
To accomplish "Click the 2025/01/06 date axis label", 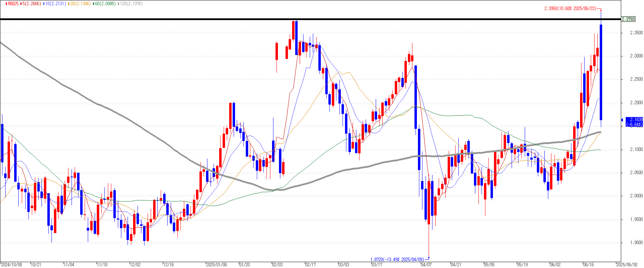I will click(x=216, y=265).
